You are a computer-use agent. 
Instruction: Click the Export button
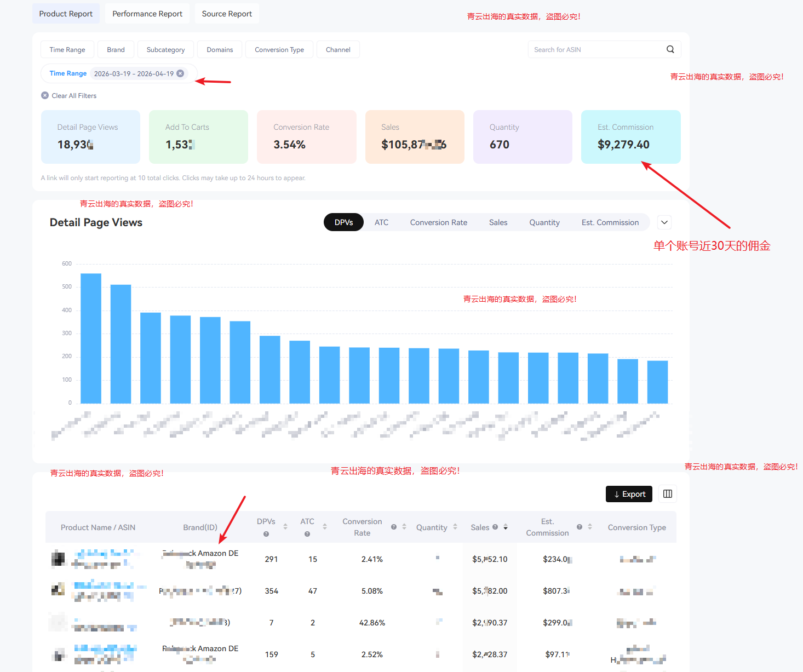tap(629, 494)
